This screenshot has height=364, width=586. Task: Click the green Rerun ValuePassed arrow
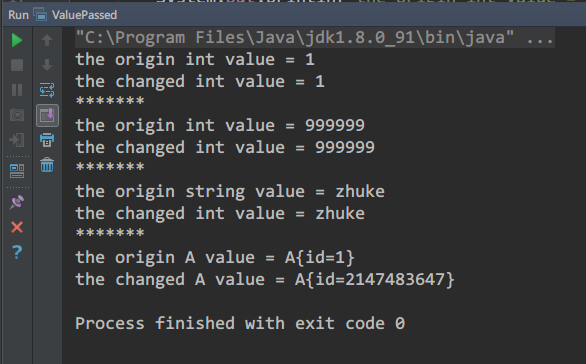(x=17, y=40)
